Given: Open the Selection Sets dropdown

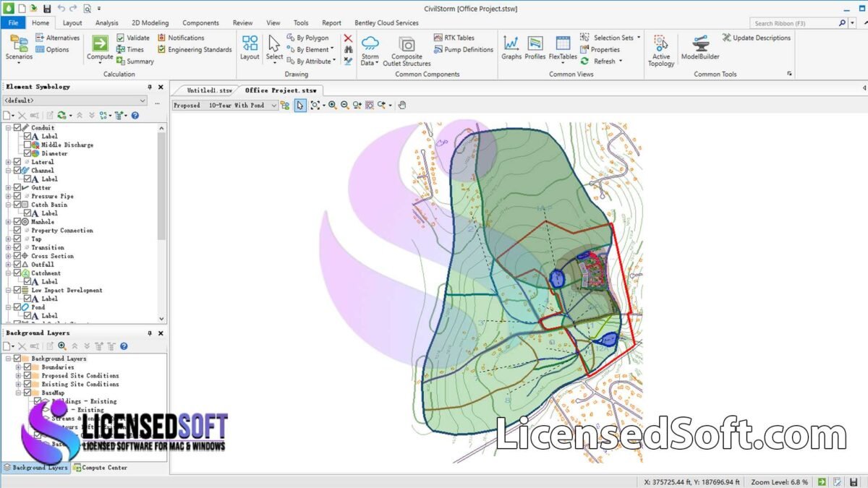Looking at the screenshot, I should [x=611, y=38].
